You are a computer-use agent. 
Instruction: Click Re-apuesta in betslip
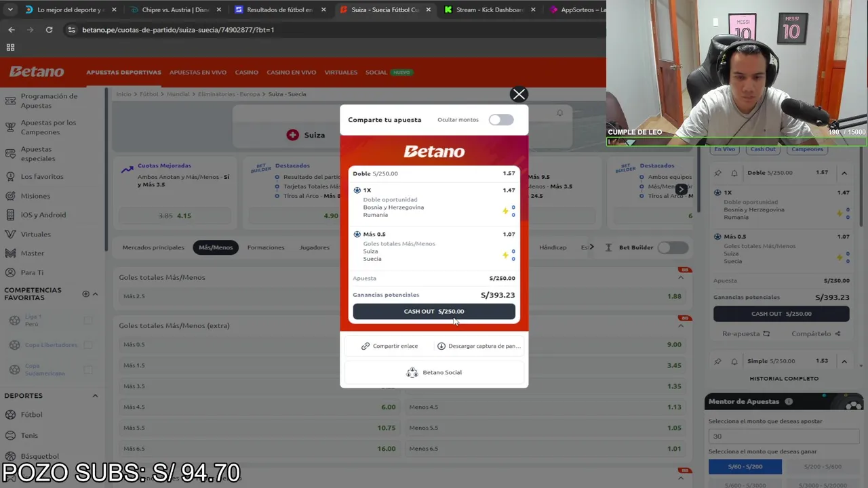tap(746, 333)
